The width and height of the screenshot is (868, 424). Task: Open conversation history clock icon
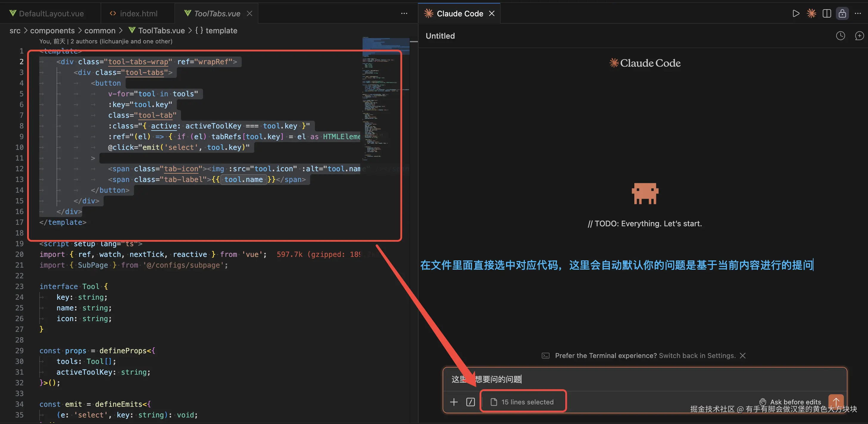click(840, 36)
